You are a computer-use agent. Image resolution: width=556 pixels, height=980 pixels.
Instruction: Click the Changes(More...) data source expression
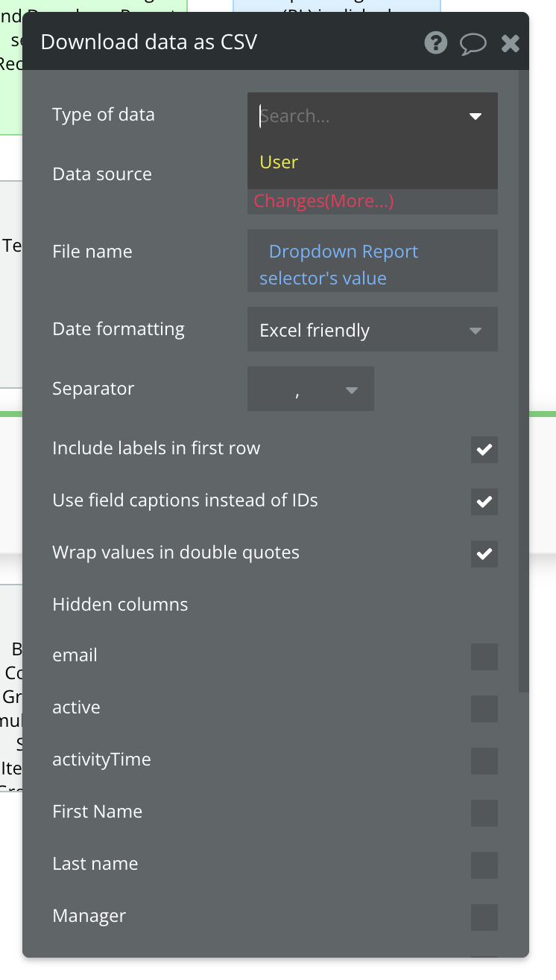323,201
